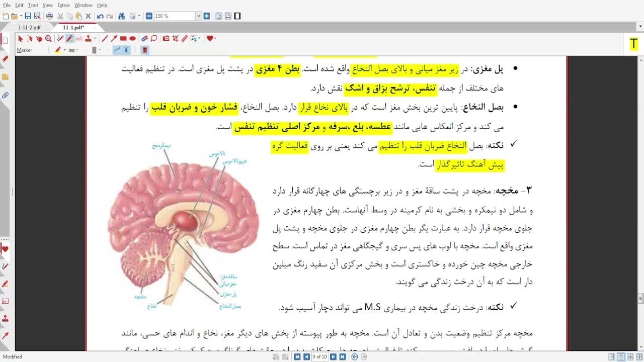The height and width of the screenshot is (362, 644).
Task: Open the attachments paperclip panel
Action: click(x=6, y=95)
